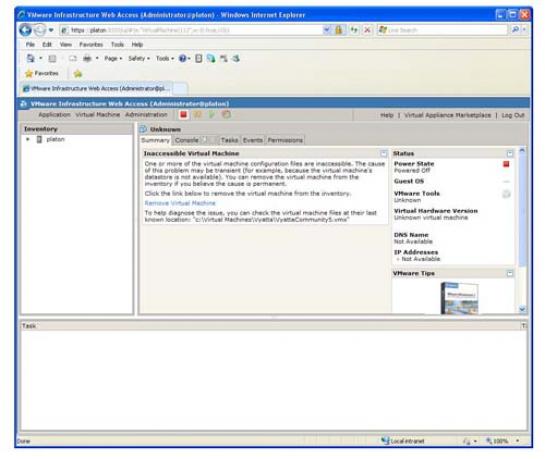Click the Remove Virtual Machine link
The width and height of the screenshot is (545, 459).
(180, 203)
